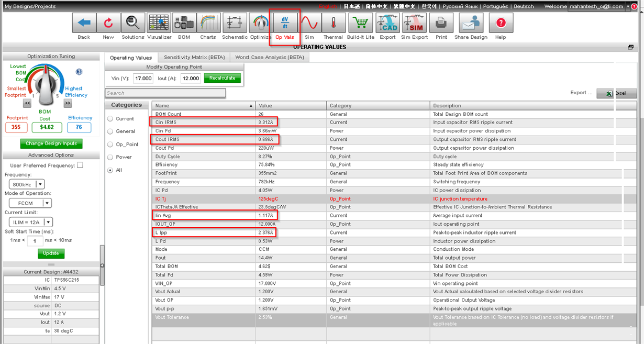Open Sim Export tool
644x344 pixels.
[415, 23]
